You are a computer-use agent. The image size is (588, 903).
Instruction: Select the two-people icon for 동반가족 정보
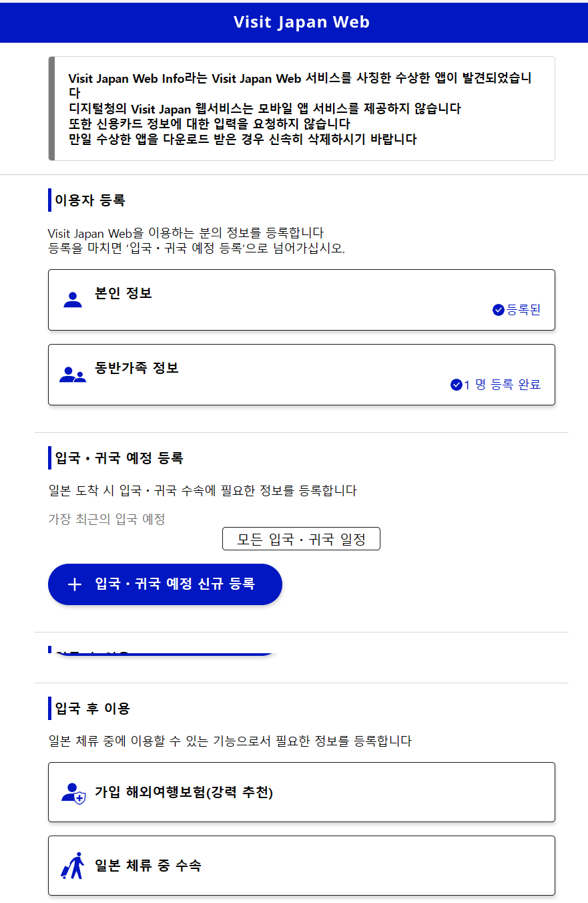click(x=73, y=374)
